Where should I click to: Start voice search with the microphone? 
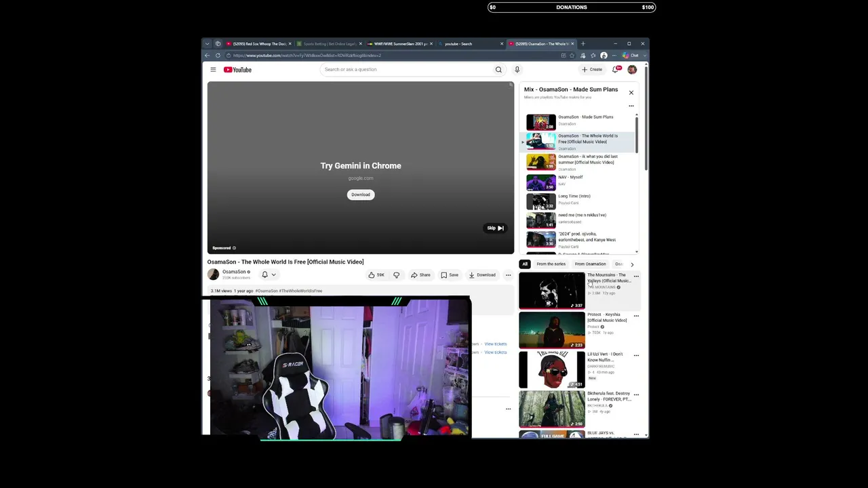tap(517, 70)
